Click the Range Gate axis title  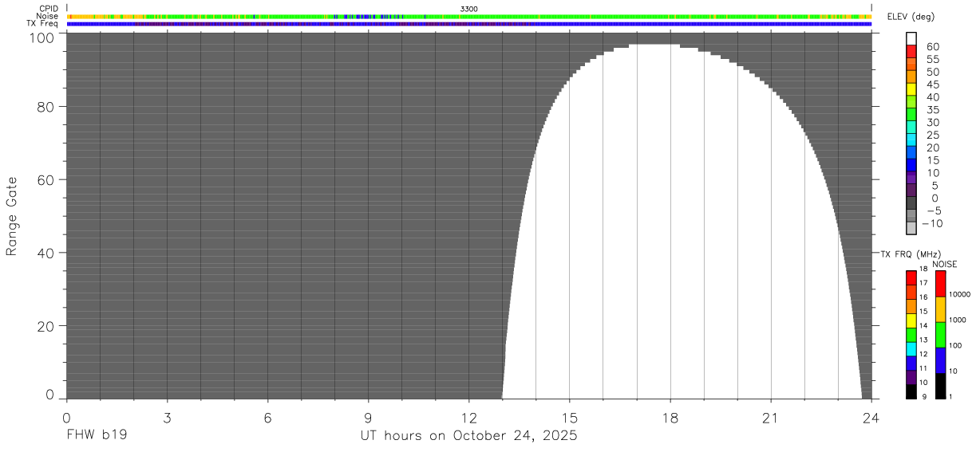12,217
